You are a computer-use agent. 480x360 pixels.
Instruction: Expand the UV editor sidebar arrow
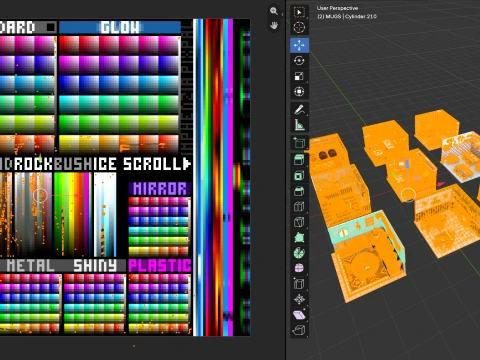point(282,14)
